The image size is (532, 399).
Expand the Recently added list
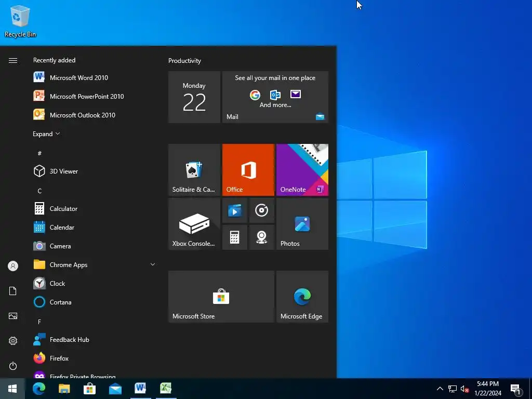point(46,134)
